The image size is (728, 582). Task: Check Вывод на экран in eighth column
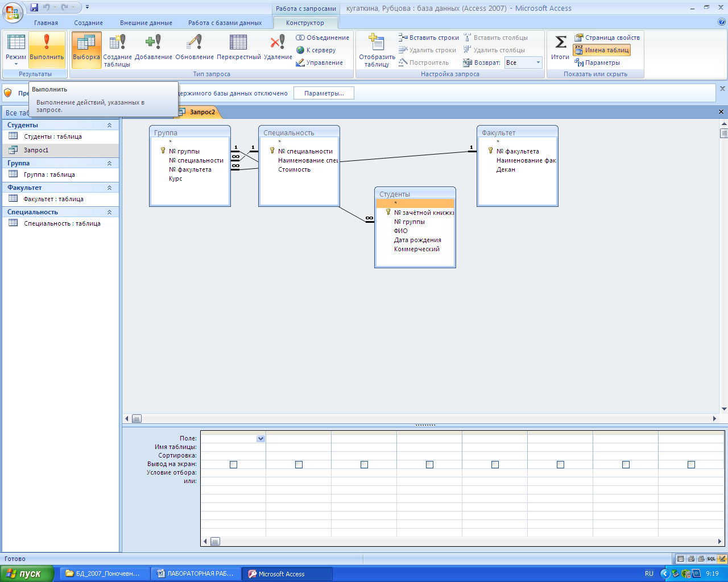(x=691, y=464)
